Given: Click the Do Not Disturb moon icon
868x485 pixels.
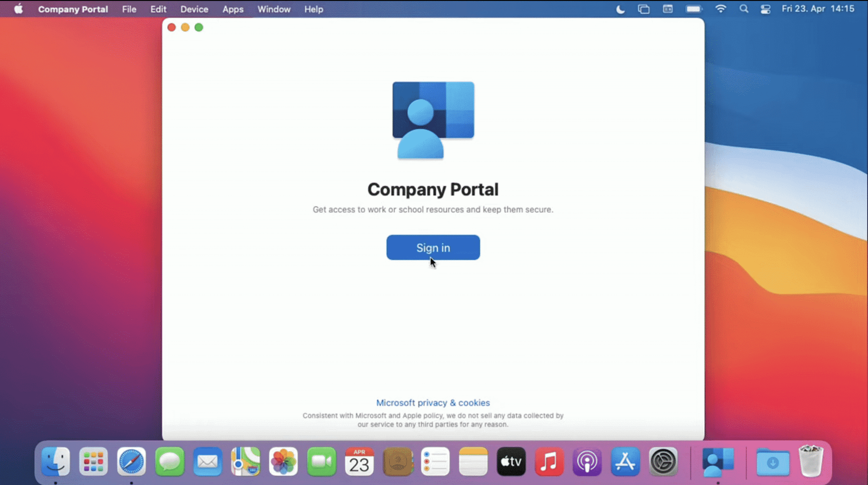Looking at the screenshot, I should (620, 9).
